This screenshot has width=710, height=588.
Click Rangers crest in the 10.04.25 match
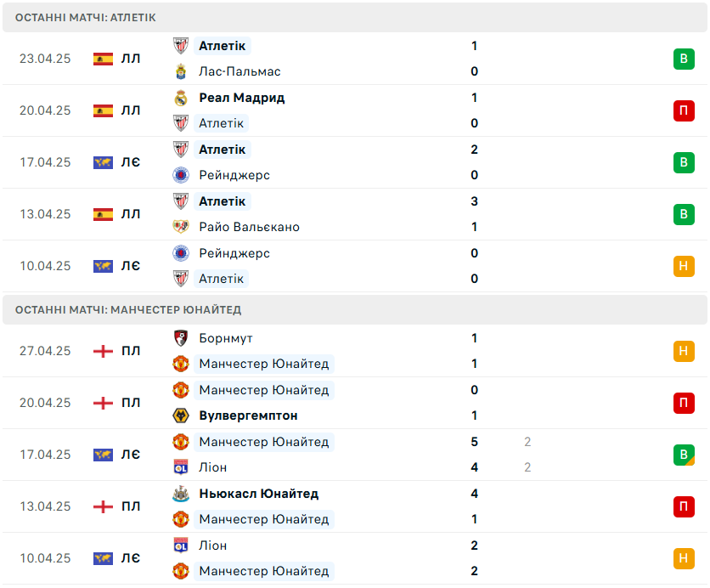(x=181, y=253)
